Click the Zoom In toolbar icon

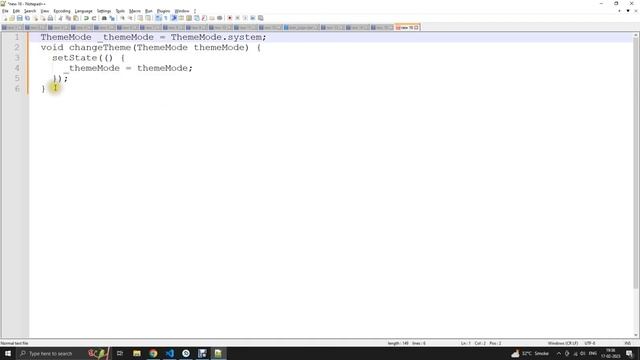(122, 18)
